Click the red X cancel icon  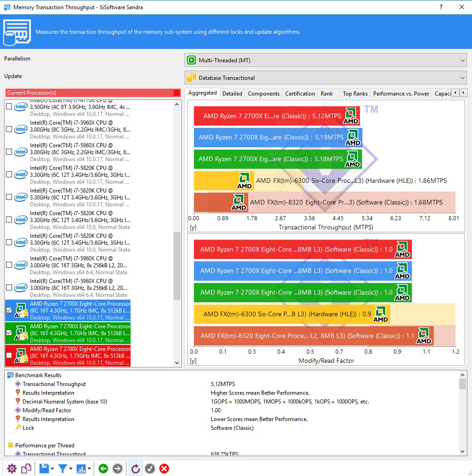pos(164,469)
